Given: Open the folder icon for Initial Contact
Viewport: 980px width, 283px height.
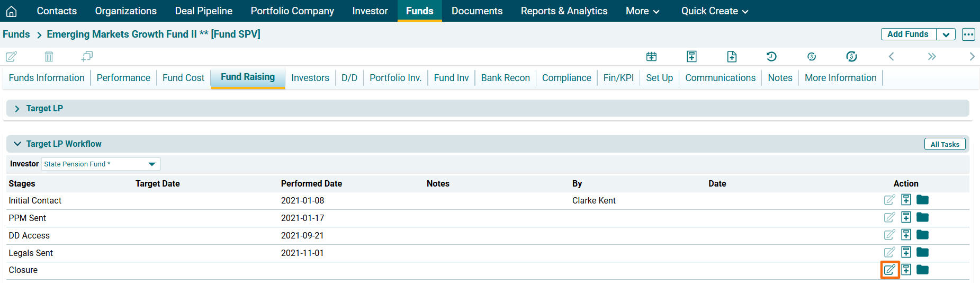Looking at the screenshot, I should point(922,200).
